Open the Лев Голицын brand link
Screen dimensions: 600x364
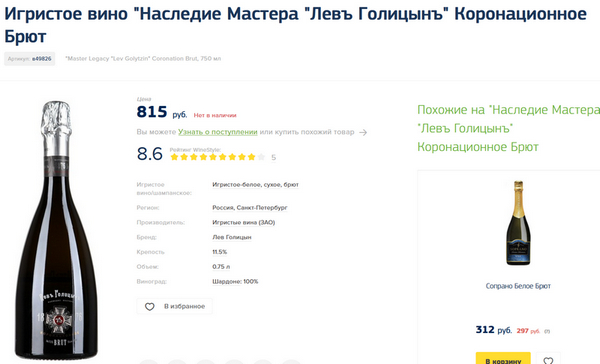click(232, 237)
